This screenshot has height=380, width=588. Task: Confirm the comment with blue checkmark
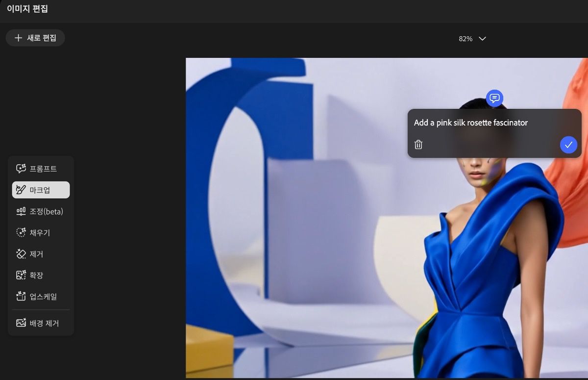(568, 145)
